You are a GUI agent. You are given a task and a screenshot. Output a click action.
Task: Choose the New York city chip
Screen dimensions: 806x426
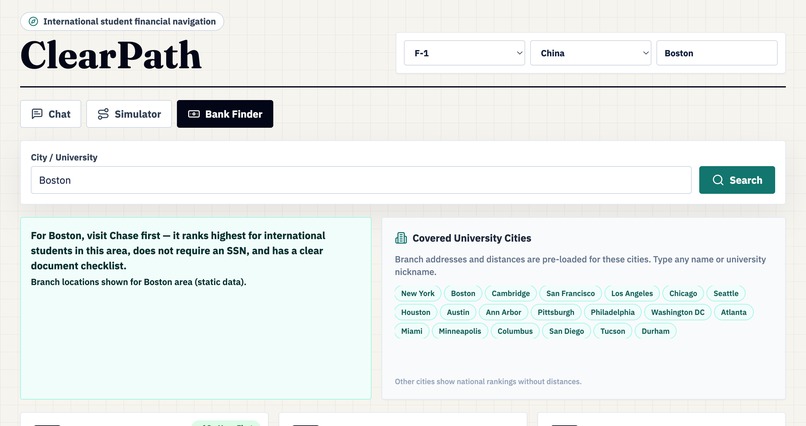(418, 293)
